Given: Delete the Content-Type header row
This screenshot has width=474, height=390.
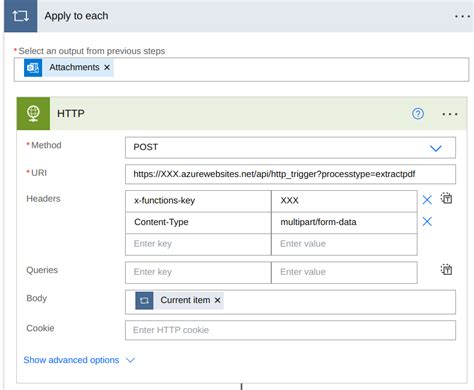Looking at the screenshot, I should pyautogui.click(x=427, y=221).
